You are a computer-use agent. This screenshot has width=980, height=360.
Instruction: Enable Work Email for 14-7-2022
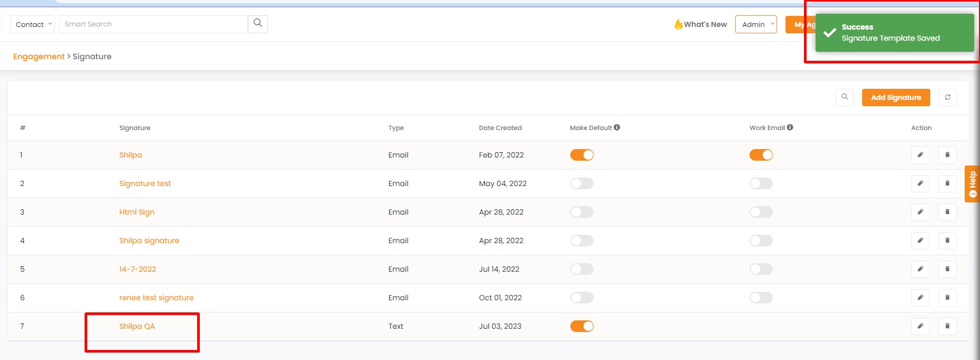pos(761,269)
